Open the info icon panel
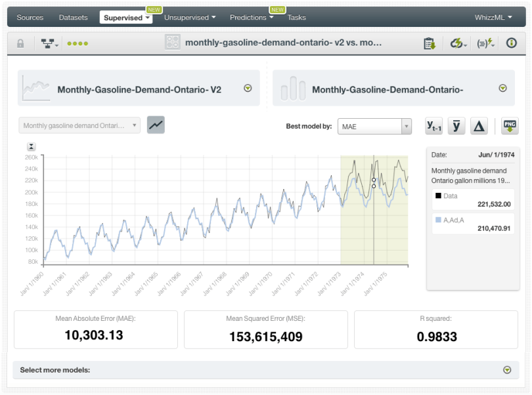Image resolution: width=532 pixels, height=395 pixels. click(x=511, y=43)
